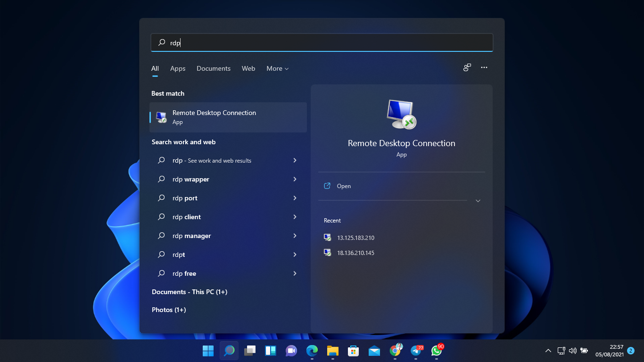Expand arrow next to 'rdp port'
This screenshot has height=362, width=644.
[x=295, y=198]
